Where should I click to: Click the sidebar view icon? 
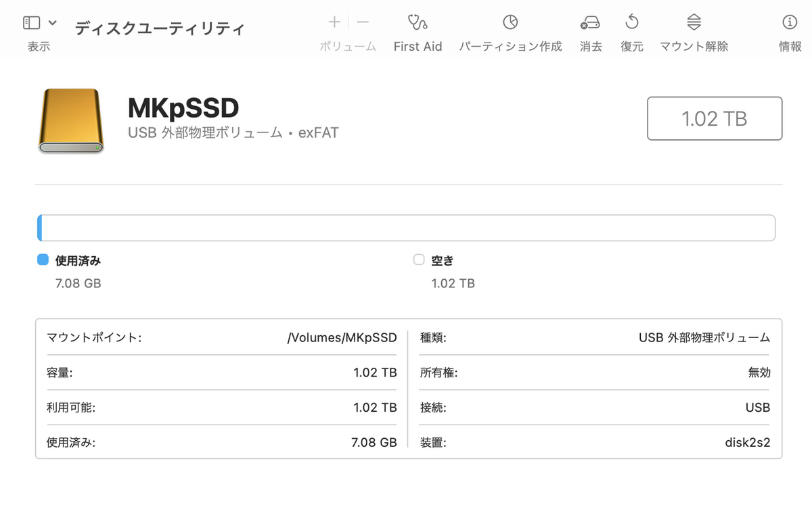(31, 23)
